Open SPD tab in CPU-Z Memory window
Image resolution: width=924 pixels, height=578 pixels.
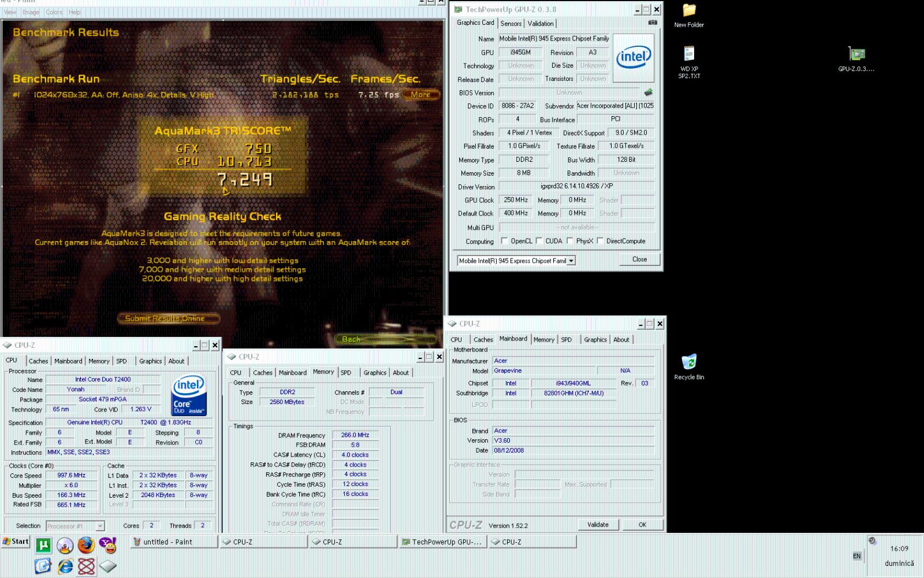click(346, 373)
